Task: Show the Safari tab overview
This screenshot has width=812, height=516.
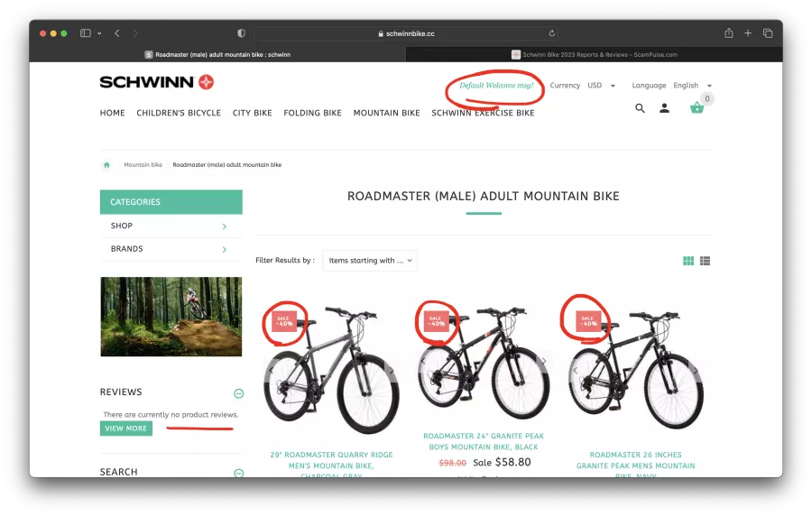Action: tap(768, 33)
